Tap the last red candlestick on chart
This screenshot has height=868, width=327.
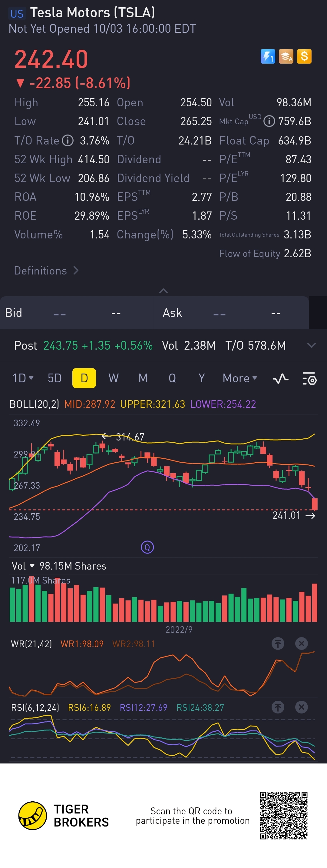pyautogui.click(x=315, y=504)
